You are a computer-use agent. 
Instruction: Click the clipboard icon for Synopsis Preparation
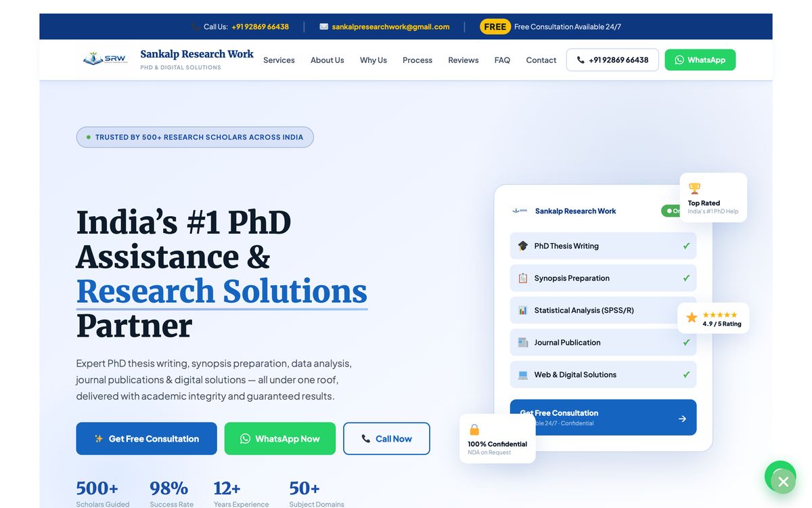523,278
